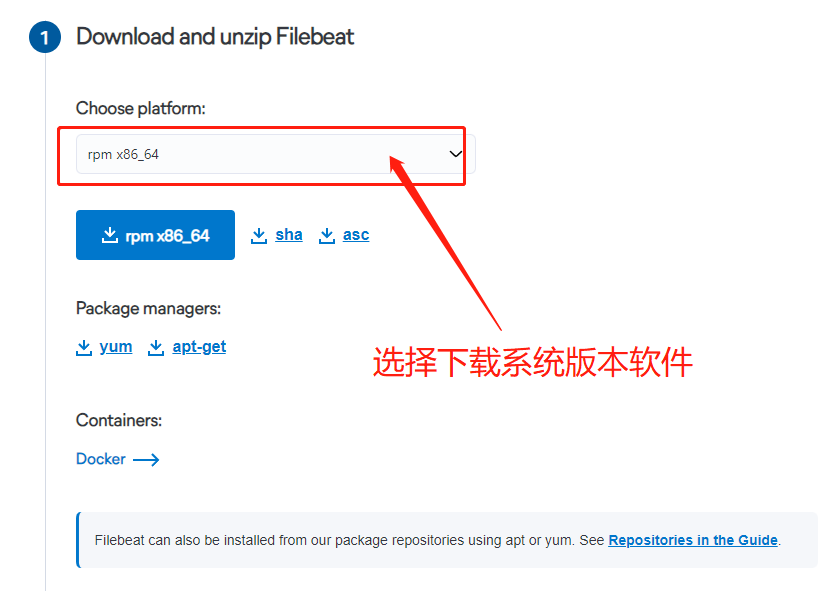Image resolution: width=819 pixels, height=591 pixels.
Task: Open the apt-get package manager link
Action: coord(199,346)
